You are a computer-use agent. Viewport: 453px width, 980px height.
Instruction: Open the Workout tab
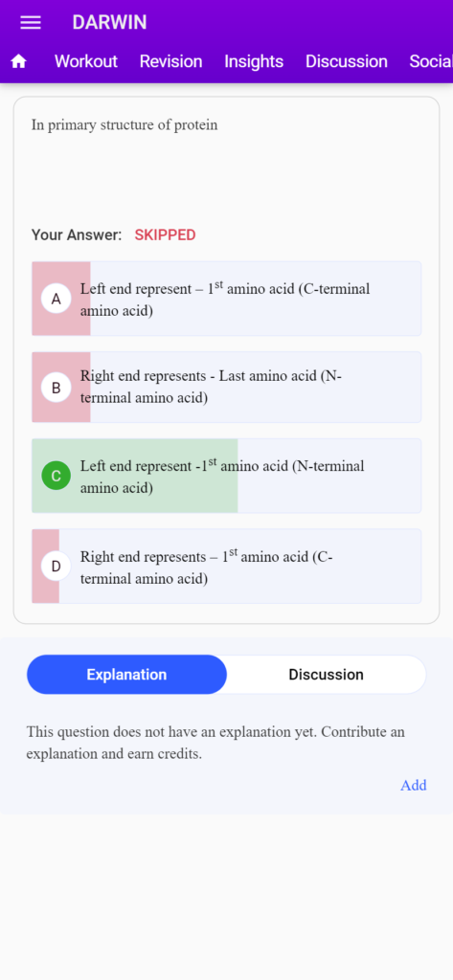click(x=86, y=61)
